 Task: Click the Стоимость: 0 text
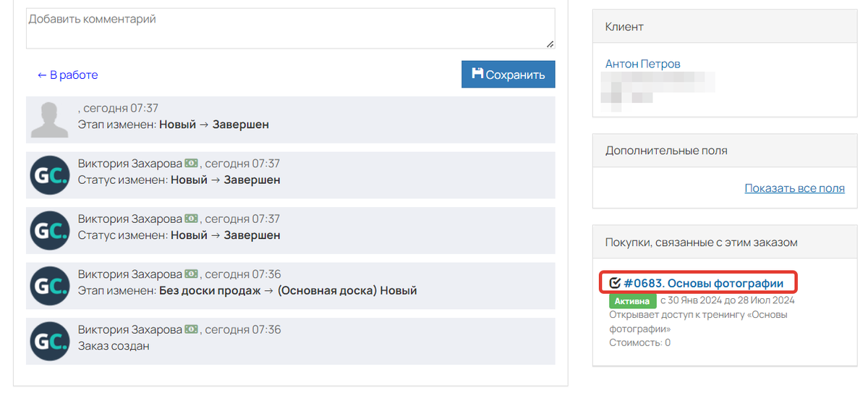(x=640, y=342)
